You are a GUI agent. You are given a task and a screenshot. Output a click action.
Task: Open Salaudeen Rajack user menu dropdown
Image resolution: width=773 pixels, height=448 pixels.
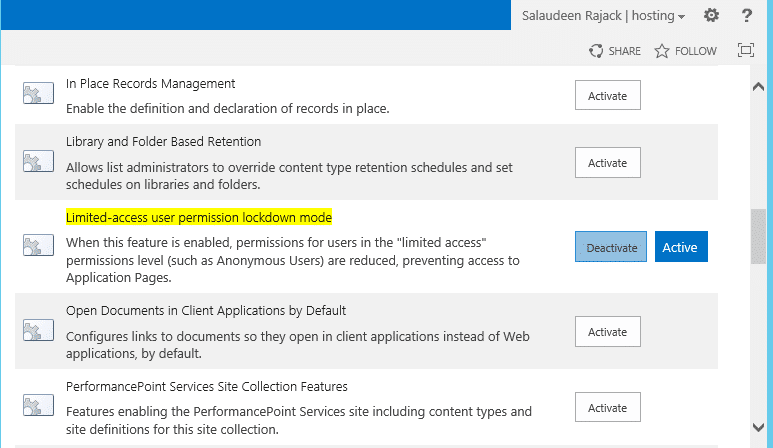tap(603, 16)
